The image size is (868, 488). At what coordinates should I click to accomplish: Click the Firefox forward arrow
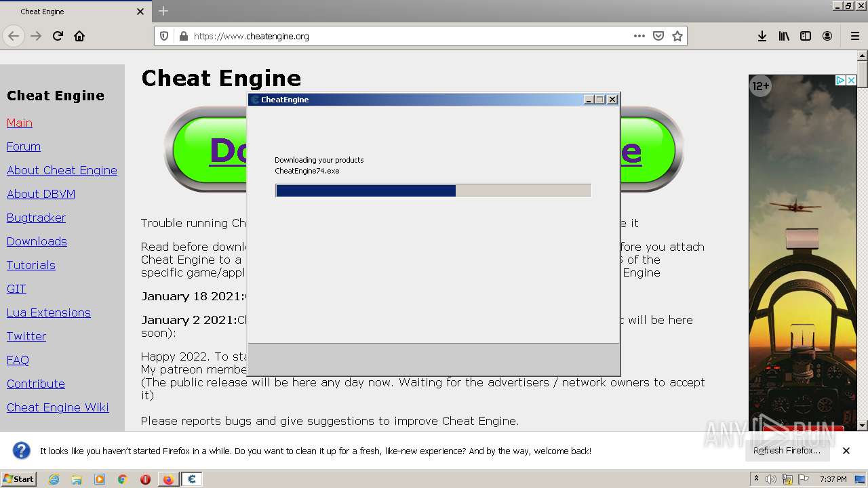click(x=36, y=36)
